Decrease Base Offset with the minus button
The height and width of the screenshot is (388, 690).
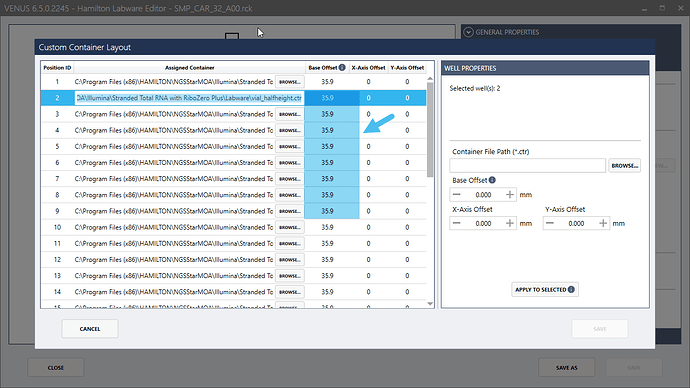[x=457, y=194]
